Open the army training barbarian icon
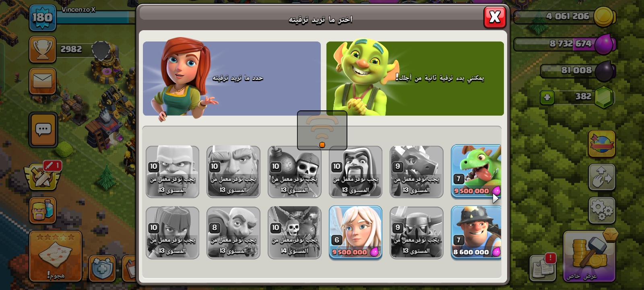This screenshot has width=644, height=290. point(42,210)
